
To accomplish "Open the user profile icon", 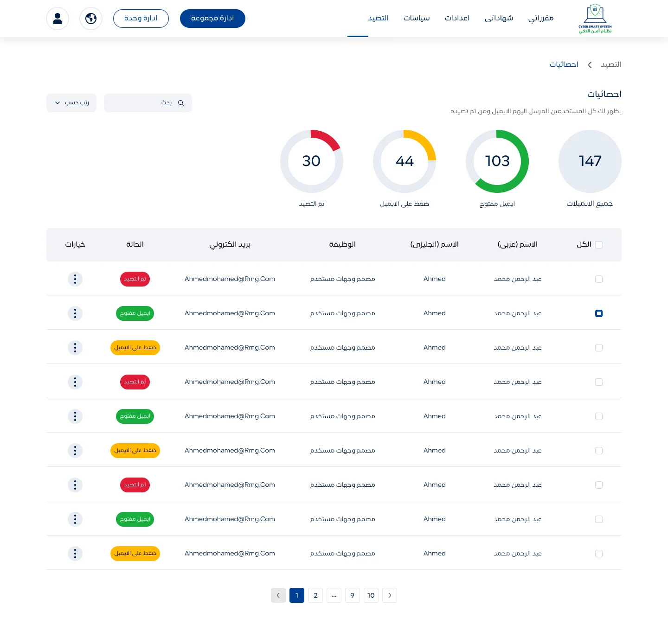I will (58, 19).
